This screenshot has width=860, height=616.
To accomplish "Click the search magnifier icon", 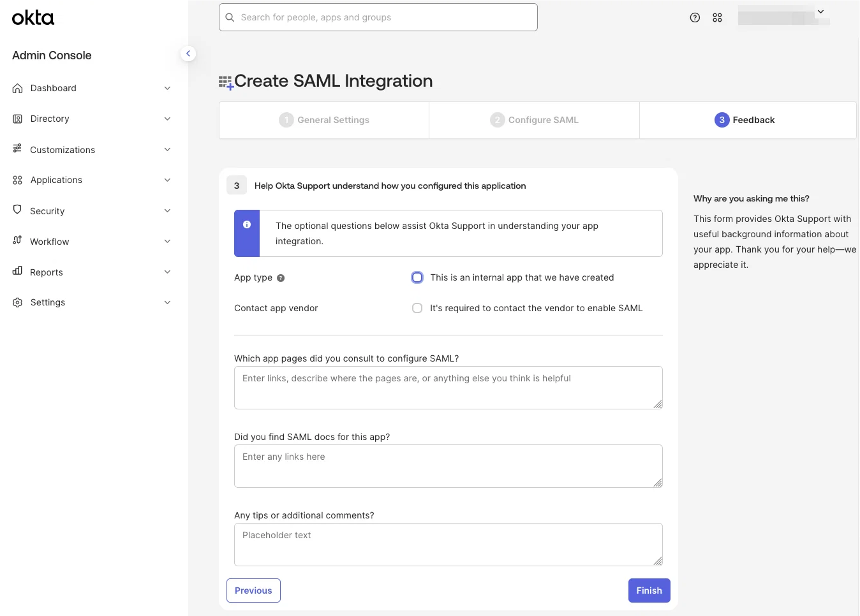I will (x=230, y=17).
